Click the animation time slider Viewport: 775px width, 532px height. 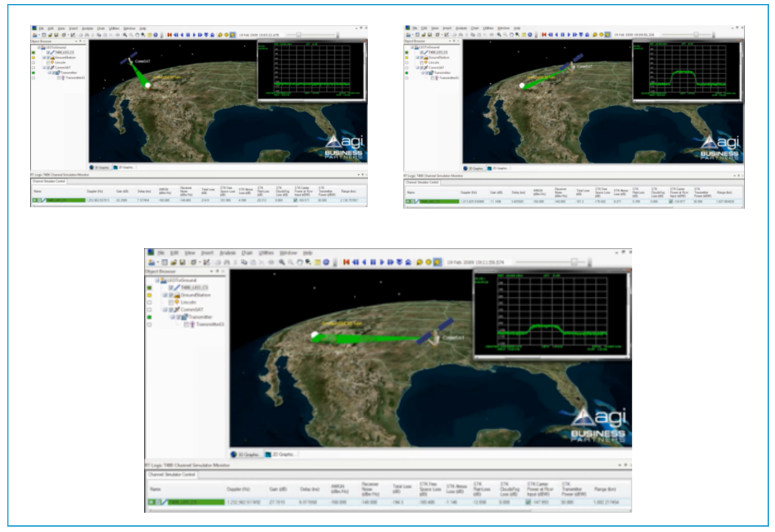574,261
